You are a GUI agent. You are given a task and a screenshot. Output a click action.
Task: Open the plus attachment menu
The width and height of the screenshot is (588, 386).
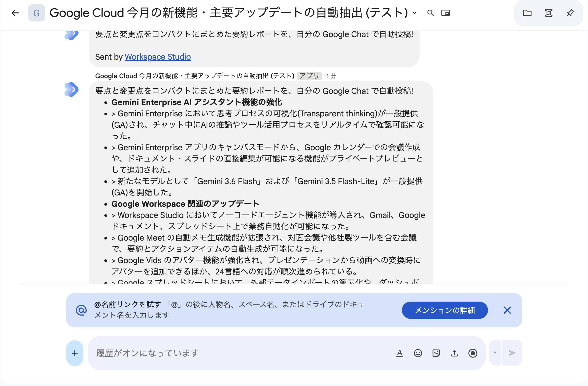(x=75, y=353)
